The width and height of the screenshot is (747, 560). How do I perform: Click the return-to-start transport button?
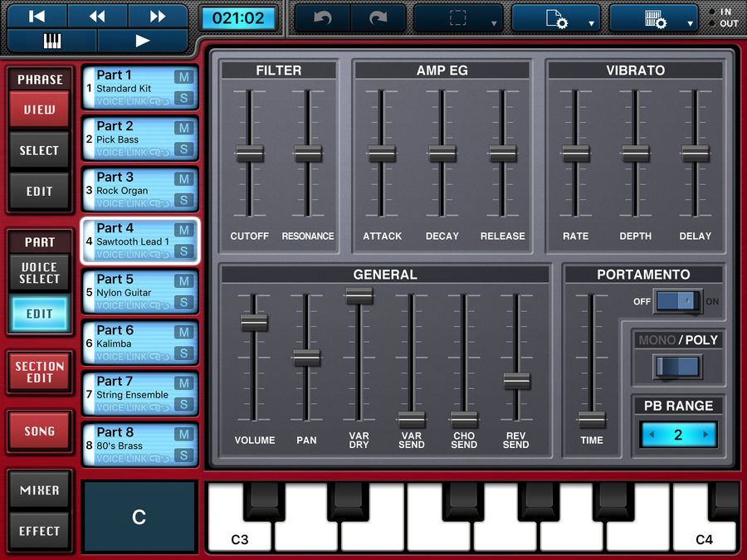[x=37, y=17]
